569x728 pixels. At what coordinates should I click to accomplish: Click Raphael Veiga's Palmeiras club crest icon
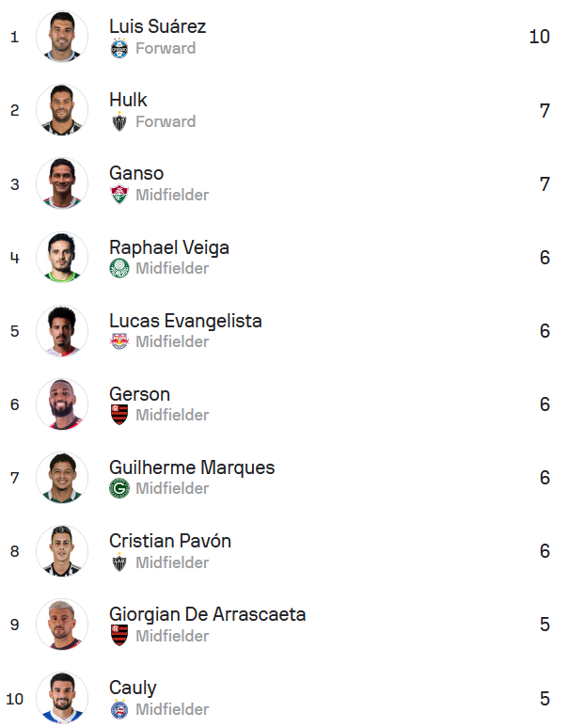[x=119, y=269]
